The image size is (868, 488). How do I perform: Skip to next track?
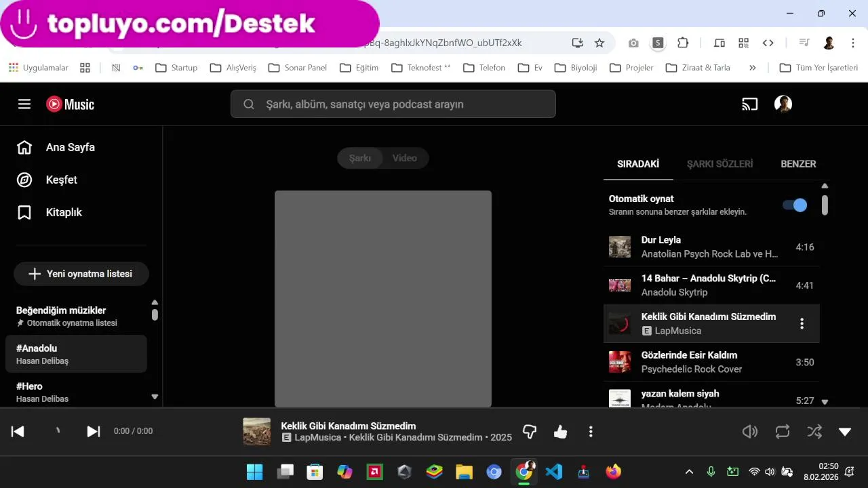point(94,432)
